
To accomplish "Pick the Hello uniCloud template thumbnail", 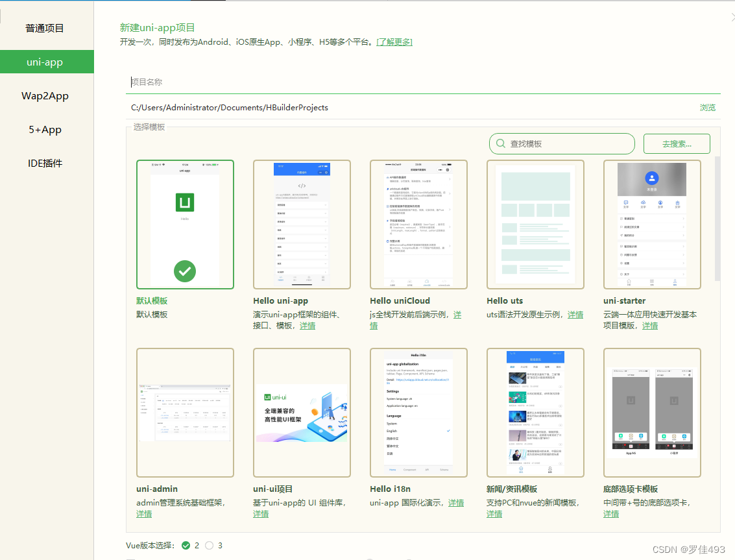I will point(418,224).
